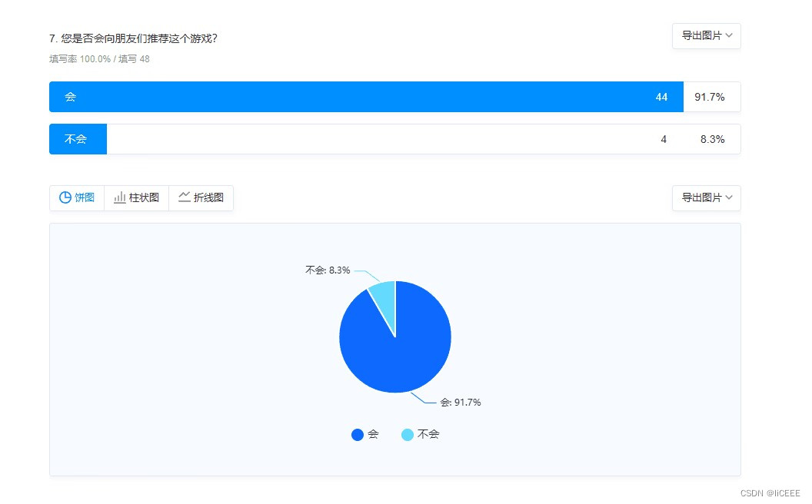Click the light blue 不会 legend dot

tap(408, 434)
